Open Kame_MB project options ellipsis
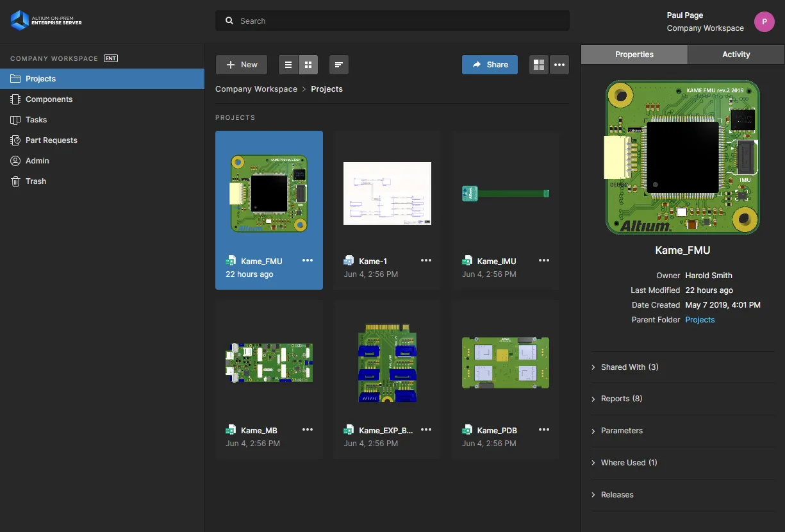This screenshot has width=785, height=532. [x=308, y=429]
